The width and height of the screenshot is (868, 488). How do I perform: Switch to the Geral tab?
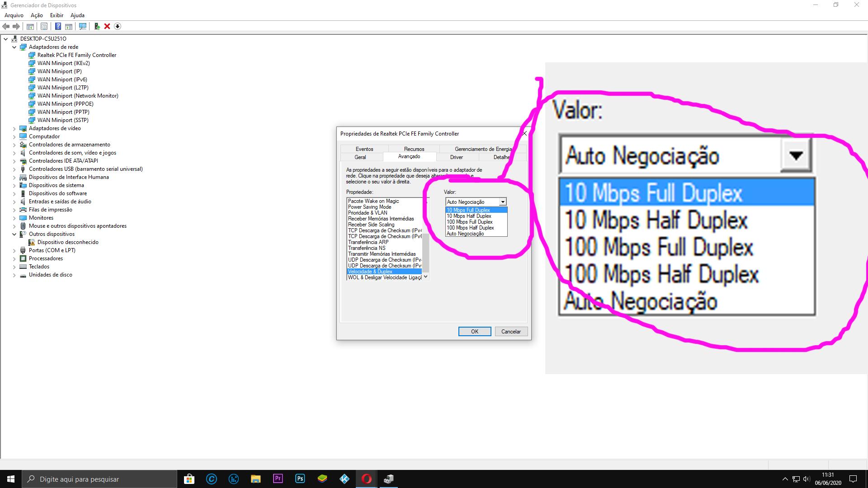360,157
